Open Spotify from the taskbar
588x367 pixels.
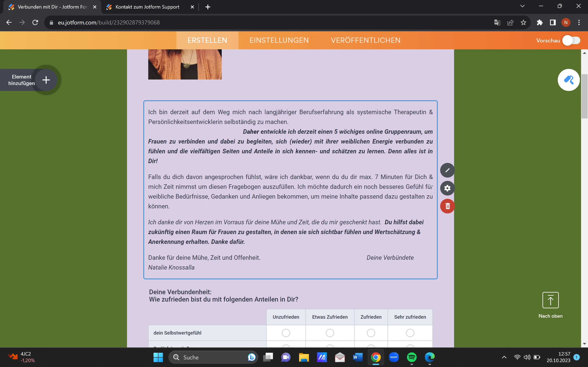(412, 357)
